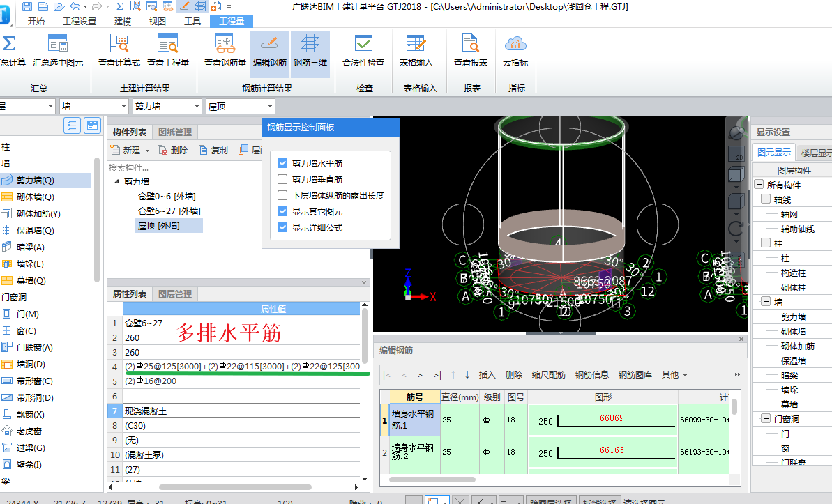Close the 编辑钢筋 panel
832x504 pixels.
(741, 339)
